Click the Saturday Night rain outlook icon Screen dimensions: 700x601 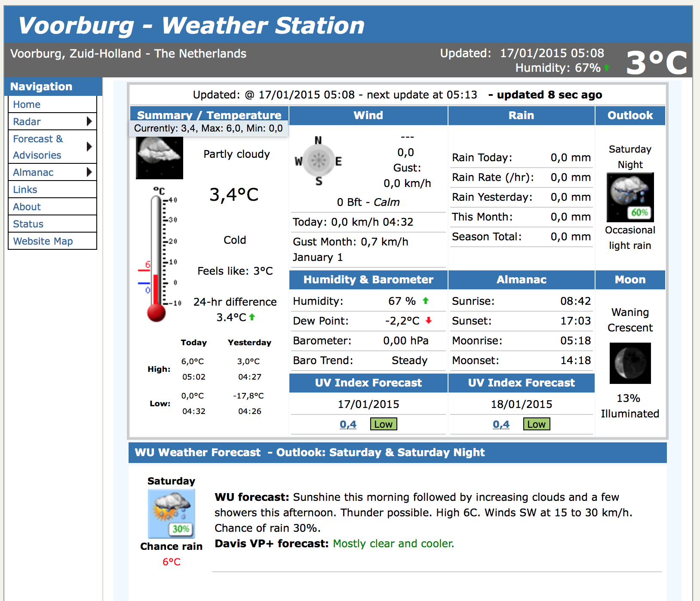630,197
